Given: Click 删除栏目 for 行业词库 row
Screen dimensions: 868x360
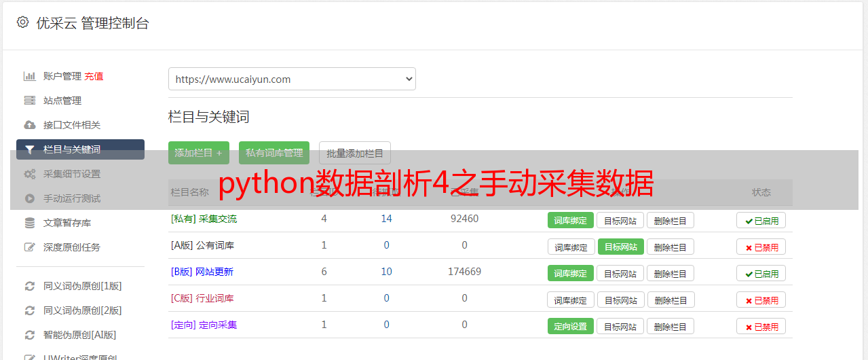Looking at the screenshot, I should (x=671, y=300).
